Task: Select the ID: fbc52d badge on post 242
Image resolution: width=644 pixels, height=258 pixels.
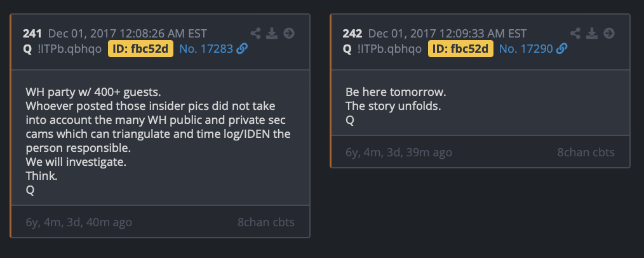Action: 461,49
